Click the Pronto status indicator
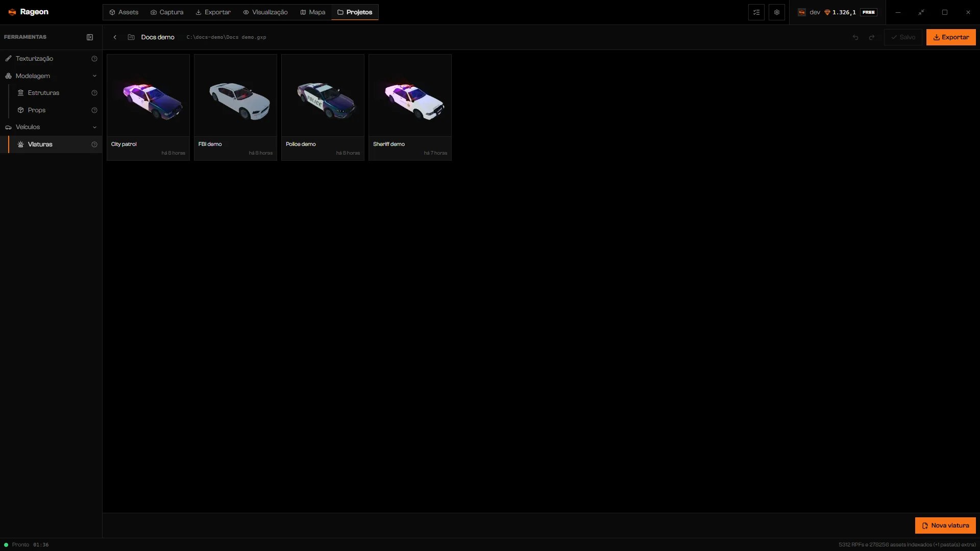Screen dimensions: 980x551 pos(17,545)
